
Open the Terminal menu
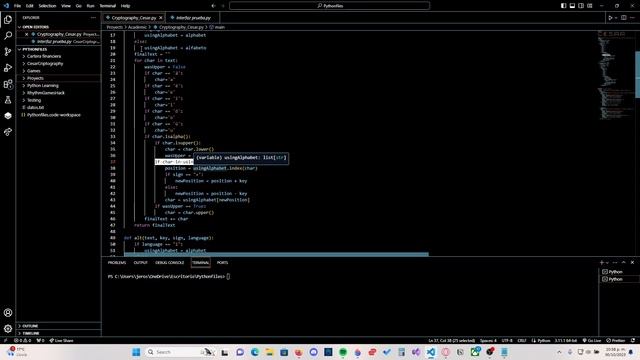coord(107,6)
